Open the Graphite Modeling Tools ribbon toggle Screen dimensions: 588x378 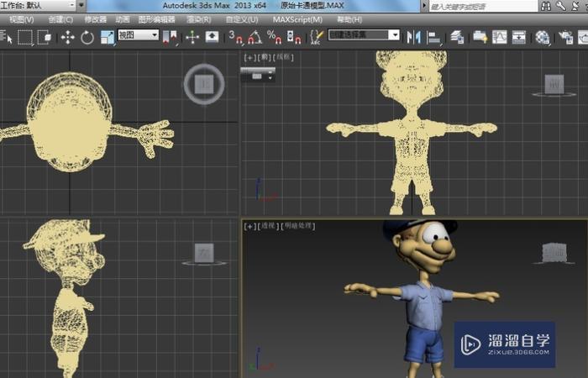pyautogui.click(x=480, y=38)
